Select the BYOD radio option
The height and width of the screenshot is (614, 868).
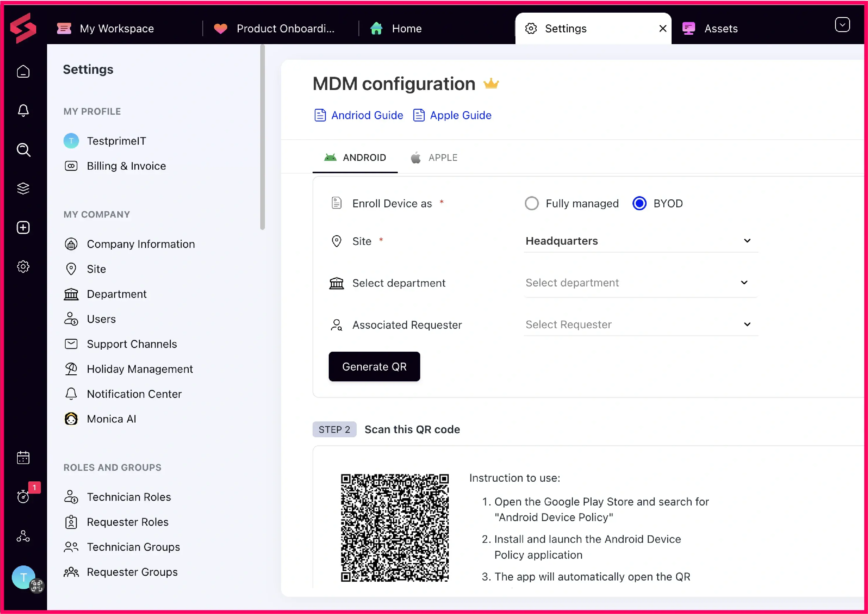click(x=639, y=203)
